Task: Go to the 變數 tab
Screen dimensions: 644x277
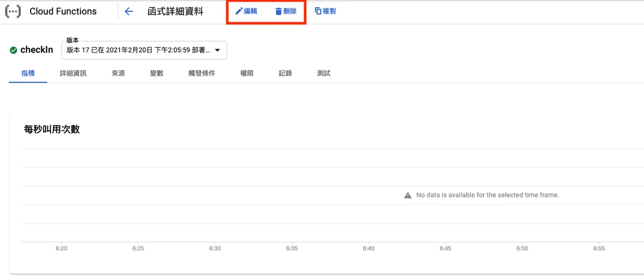Action: (x=156, y=73)
